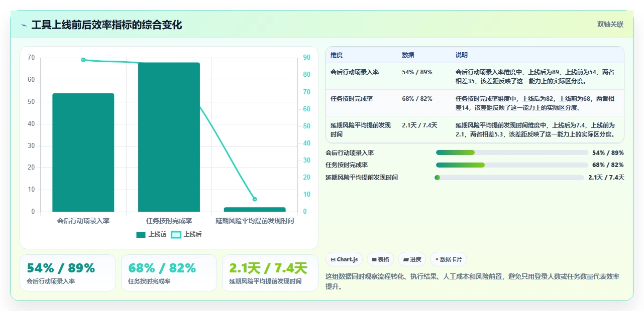
Task: Click the line point above 延期风险 bar
Action: pyautogui.click(x=255, y=199)
